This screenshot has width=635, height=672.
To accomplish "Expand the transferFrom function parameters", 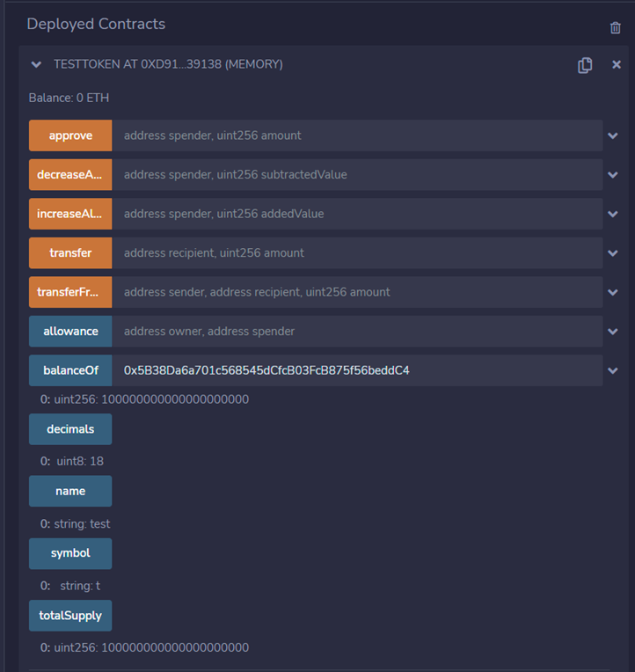I will (x=613, y=292).
